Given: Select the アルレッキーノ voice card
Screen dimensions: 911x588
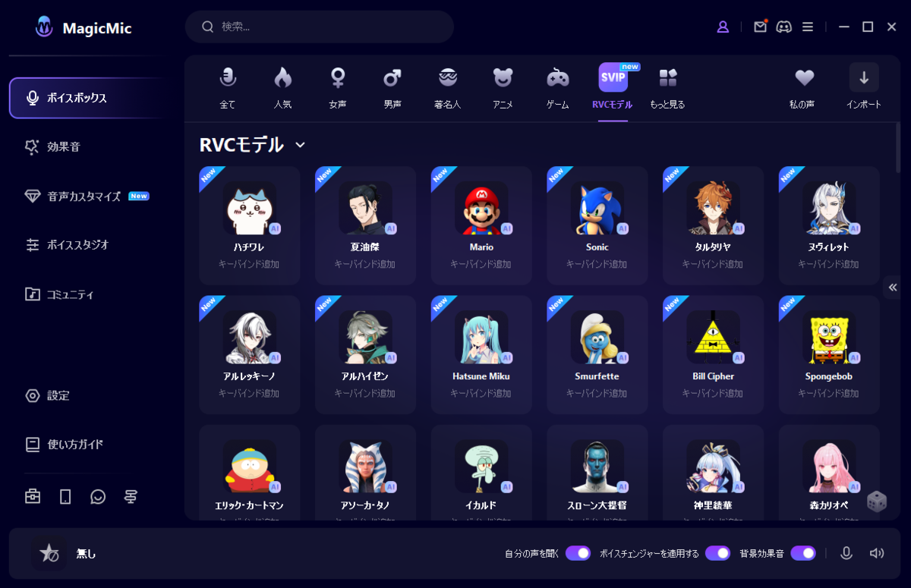Looking at the screenshot, I should (250, 355).
